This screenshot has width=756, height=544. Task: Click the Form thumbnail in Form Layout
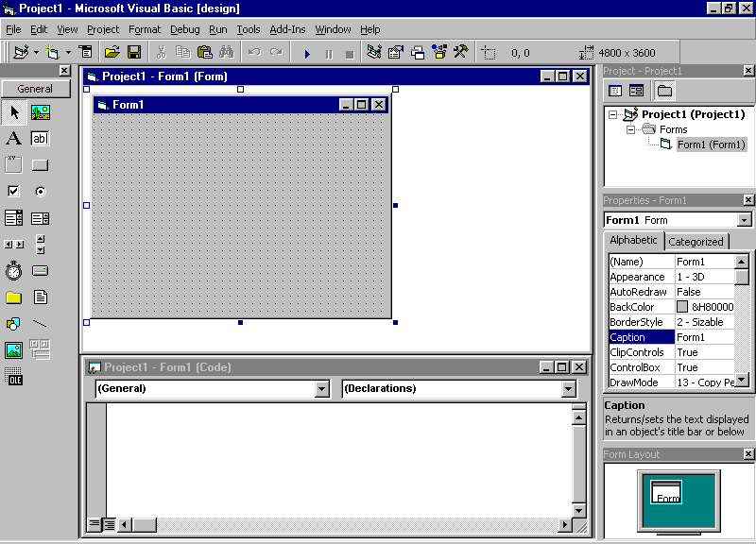(x=666, y=492)
